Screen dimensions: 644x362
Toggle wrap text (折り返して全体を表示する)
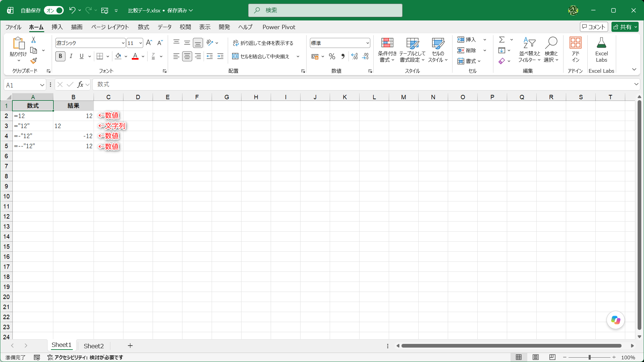263,43
